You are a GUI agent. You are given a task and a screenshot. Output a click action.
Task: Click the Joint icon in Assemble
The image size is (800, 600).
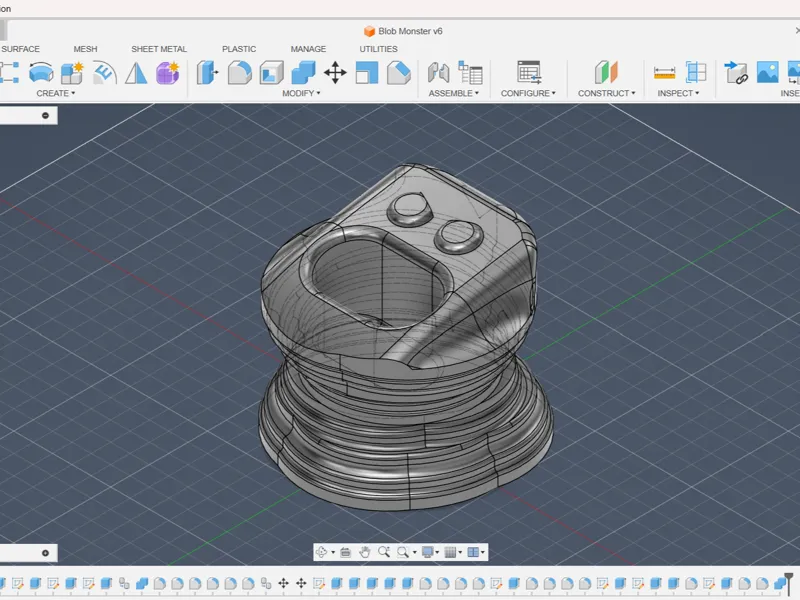pos(438,72)
